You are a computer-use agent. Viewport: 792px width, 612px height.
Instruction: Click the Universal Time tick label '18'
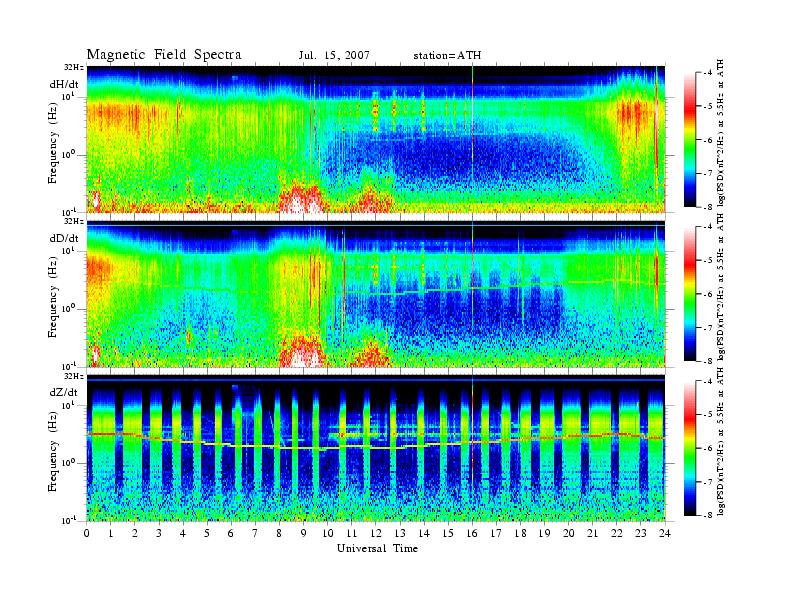pos(520,533)
